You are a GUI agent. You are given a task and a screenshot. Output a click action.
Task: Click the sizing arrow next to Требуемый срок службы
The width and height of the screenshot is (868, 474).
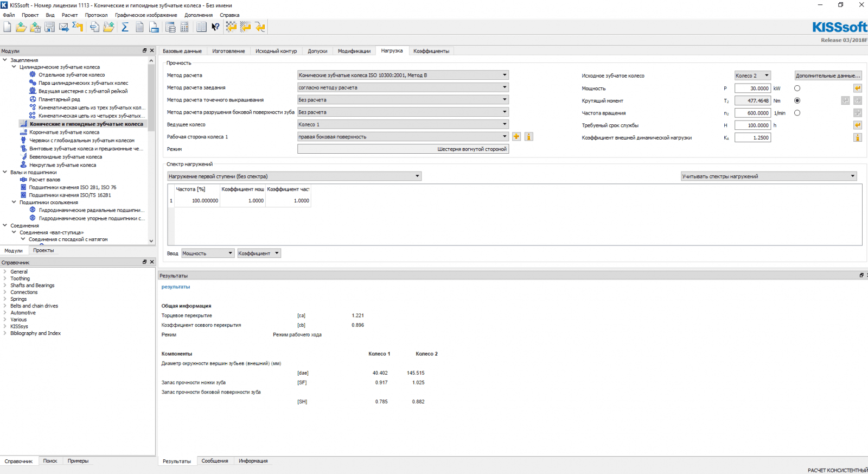click(x=858, y=125)
